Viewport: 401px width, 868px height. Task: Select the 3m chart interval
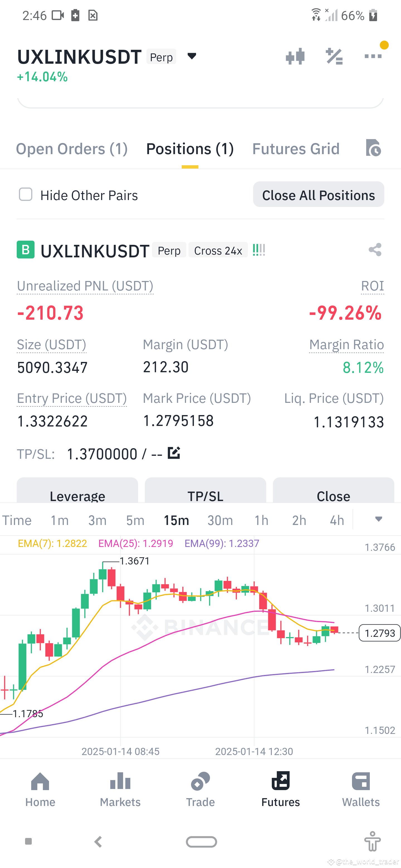(x=97, y=520)
